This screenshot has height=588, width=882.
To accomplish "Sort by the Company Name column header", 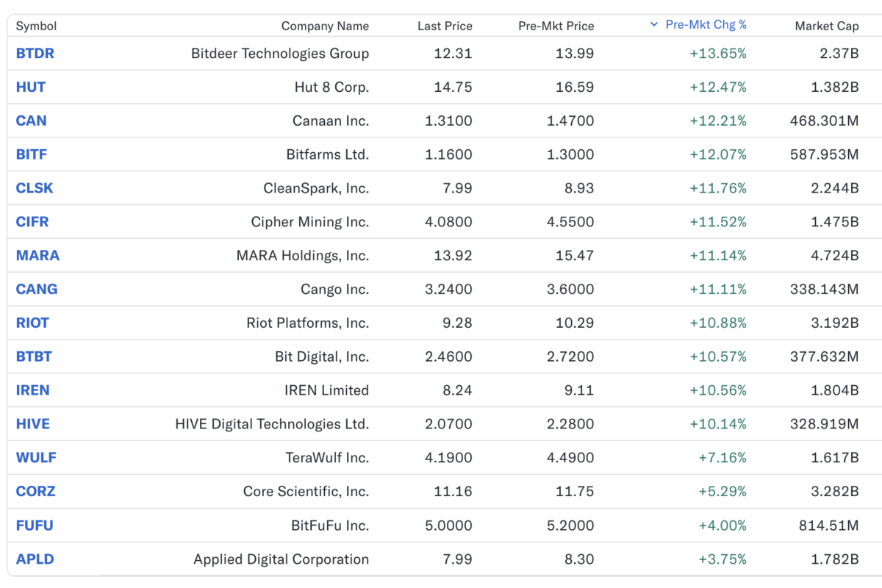I will [x=325, y=26].
